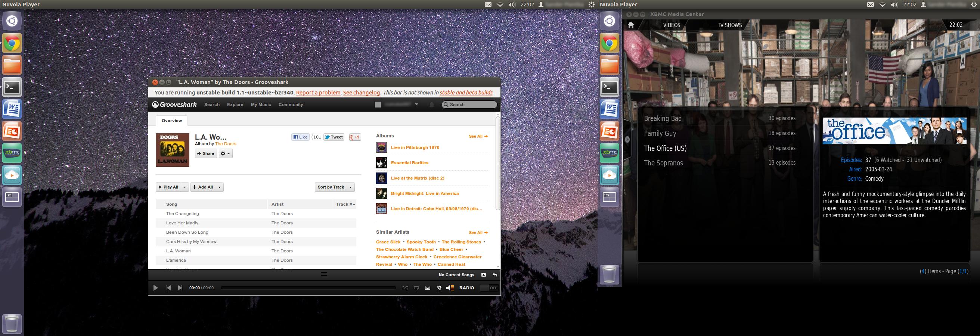Click Play All button
Viewport: 980px width, 336px height.
(x=168, y=187)
